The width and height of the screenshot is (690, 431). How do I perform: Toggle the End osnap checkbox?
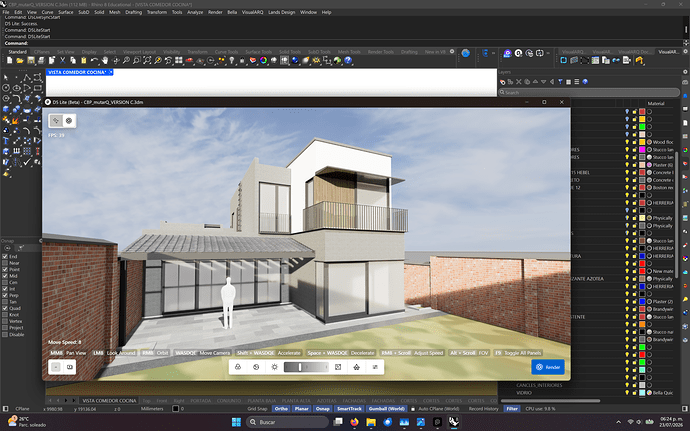tap(5, 256)
